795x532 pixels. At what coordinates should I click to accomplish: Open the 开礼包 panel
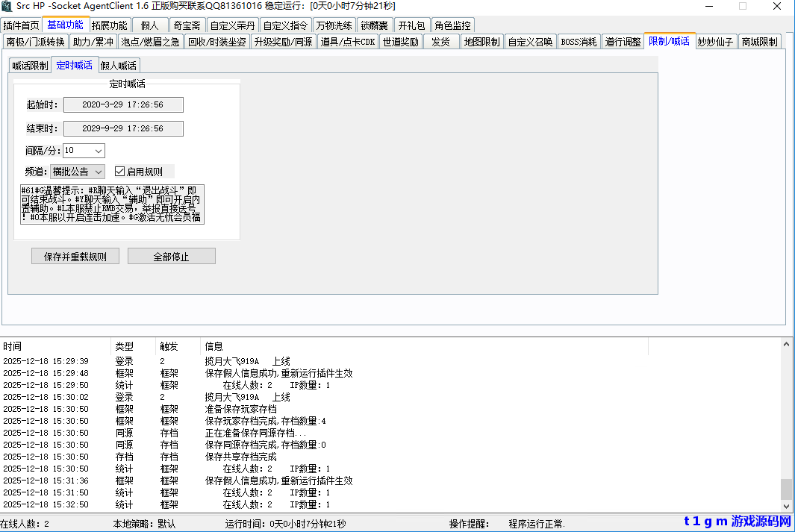[x=411, y=24]
